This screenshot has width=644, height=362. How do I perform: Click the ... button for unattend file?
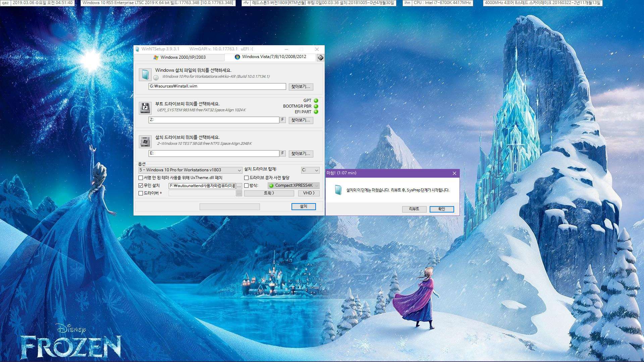tap(239, 186)
